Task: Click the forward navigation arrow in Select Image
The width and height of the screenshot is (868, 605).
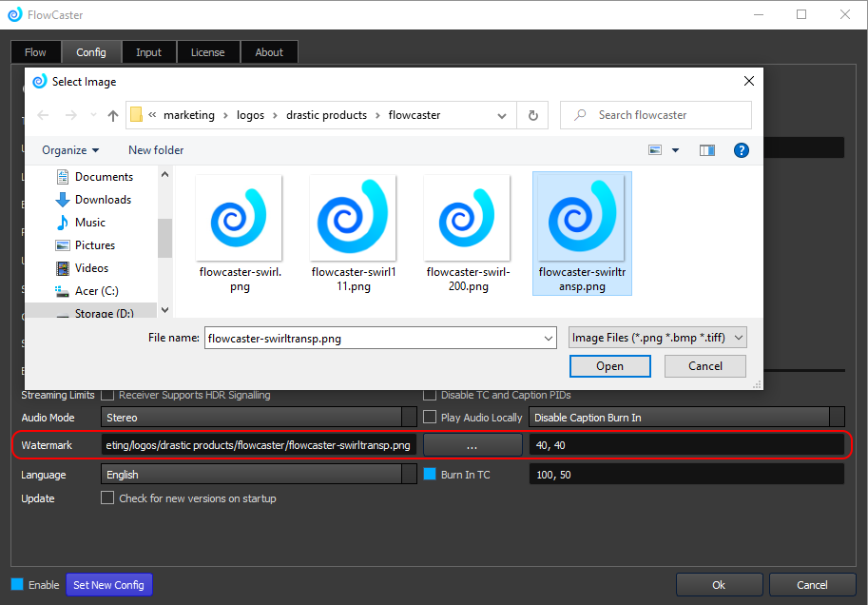Action: pos(71,115)
